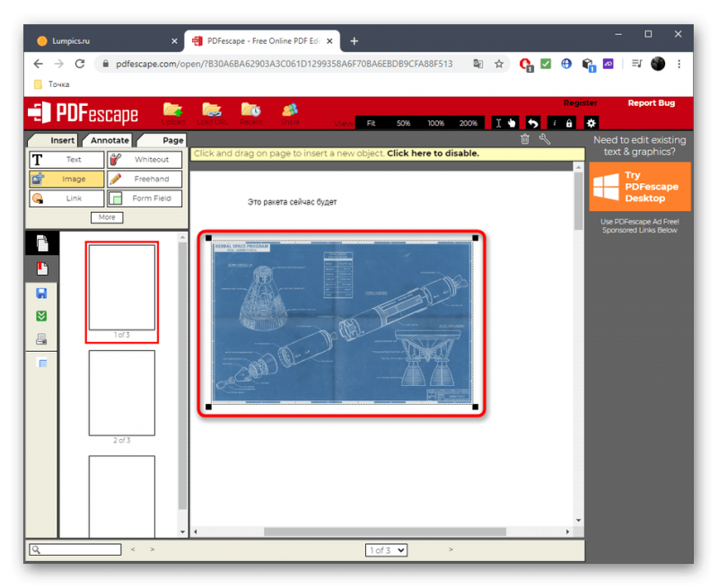718x588 pixels.
Task: Click next search result arrow
Action: click(x=153, y=549)
